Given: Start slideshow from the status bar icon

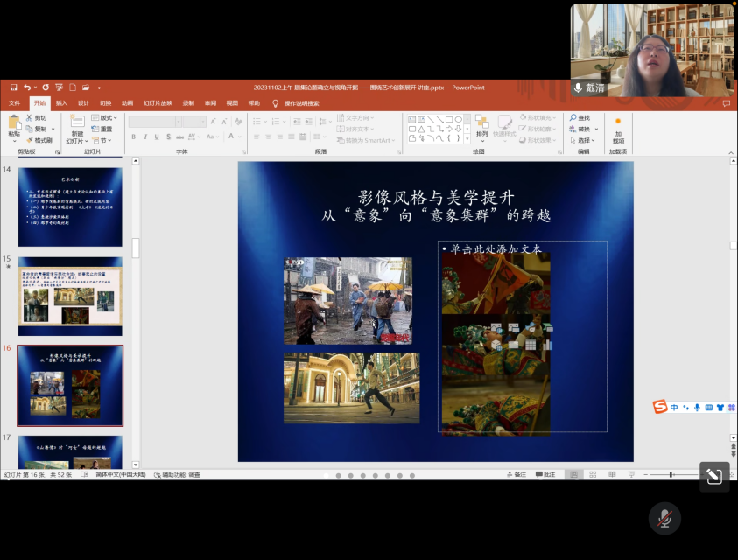Looking at the screenshot, I should tap(632, 473).
